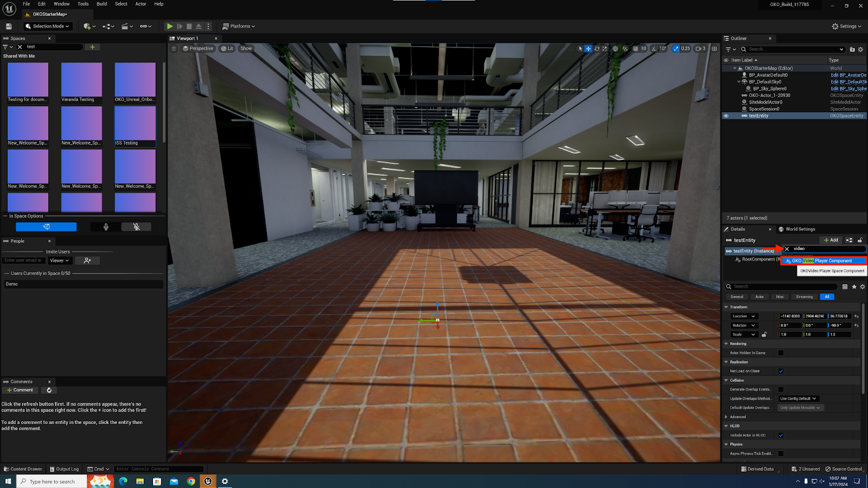The image size is (868, 488).
Task: Enable Actor Hidden In Game checkbox
Action: (781, 353)
